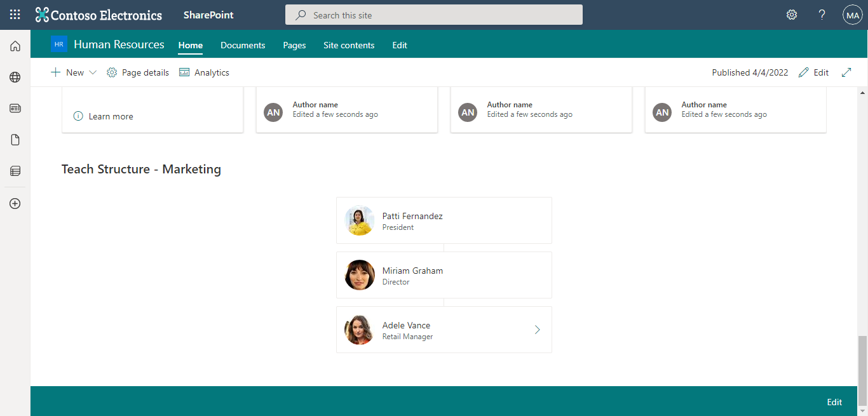Switch to the Pages tab
The height and width of the screenshot is (416, 868).
pos(294,45)
